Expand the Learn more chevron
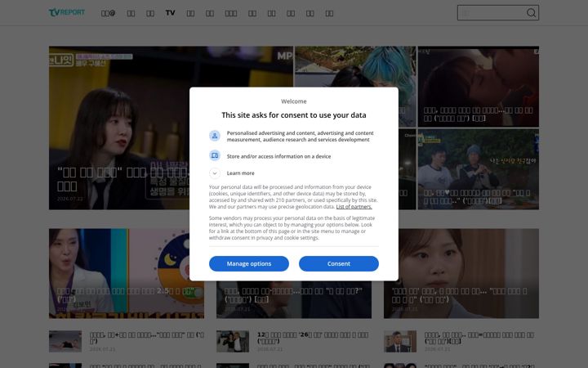This screenshot has width=588, height=368. (215, 173)
